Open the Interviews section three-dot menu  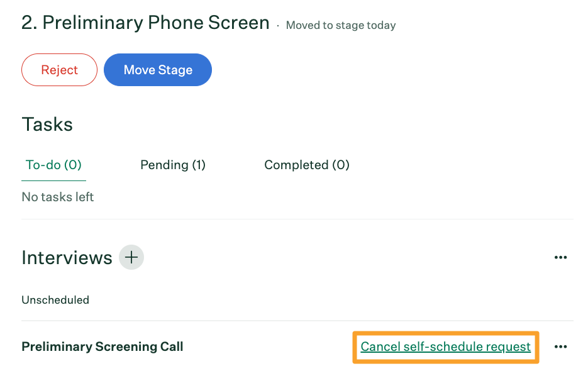point(560,257)
